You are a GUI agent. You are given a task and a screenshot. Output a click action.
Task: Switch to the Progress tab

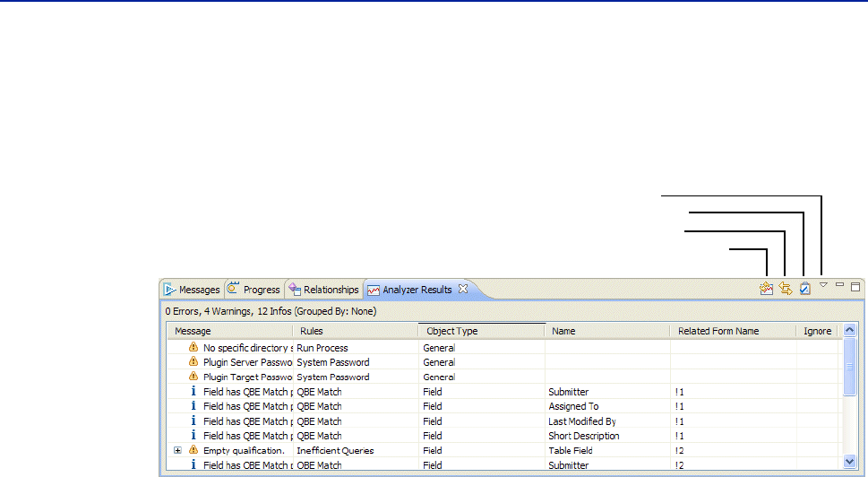[254, 290]
